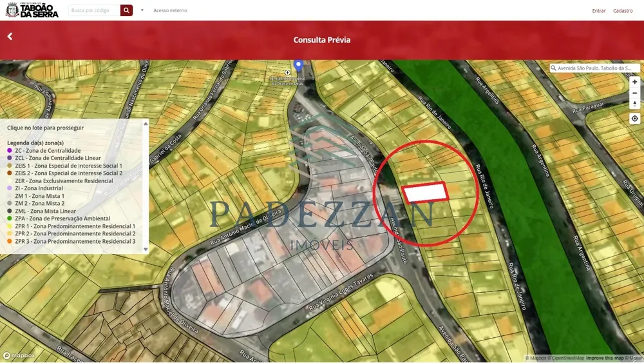Click 'ZPR 2 - Zona Predominantemente Residencial 2' text

(75, 233)
